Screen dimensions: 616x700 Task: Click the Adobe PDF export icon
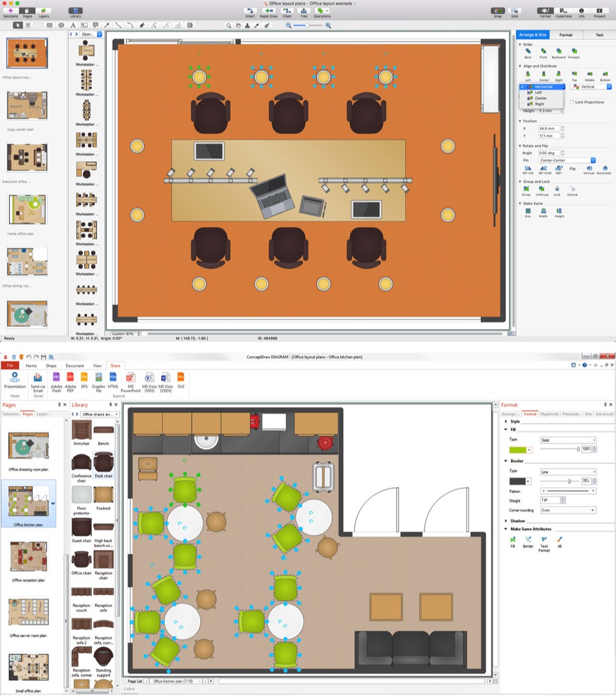click(70, 377)
